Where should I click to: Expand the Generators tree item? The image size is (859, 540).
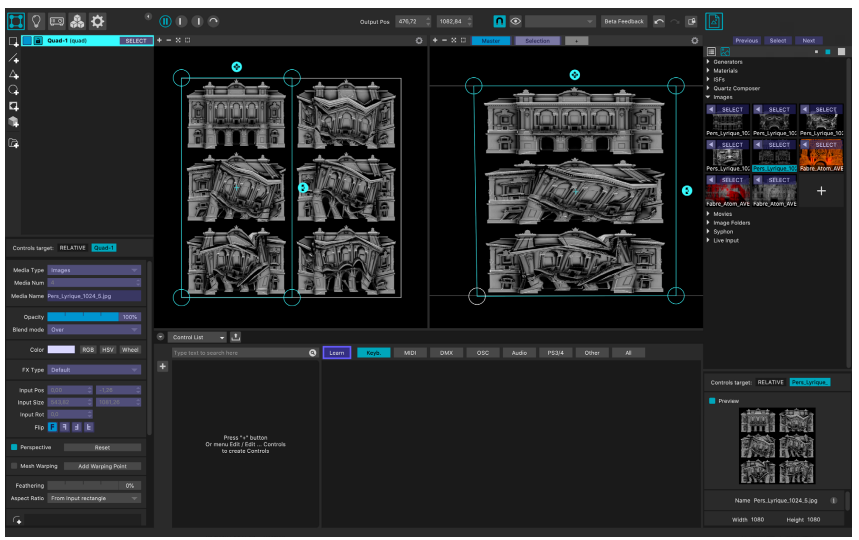click(x=708, y=62)
